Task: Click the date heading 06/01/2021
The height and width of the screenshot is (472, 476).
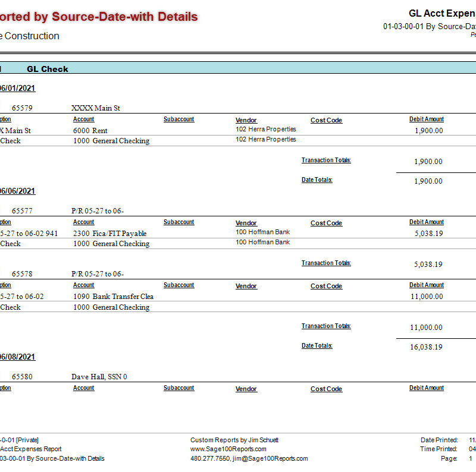Action: (x=17, y=88)
